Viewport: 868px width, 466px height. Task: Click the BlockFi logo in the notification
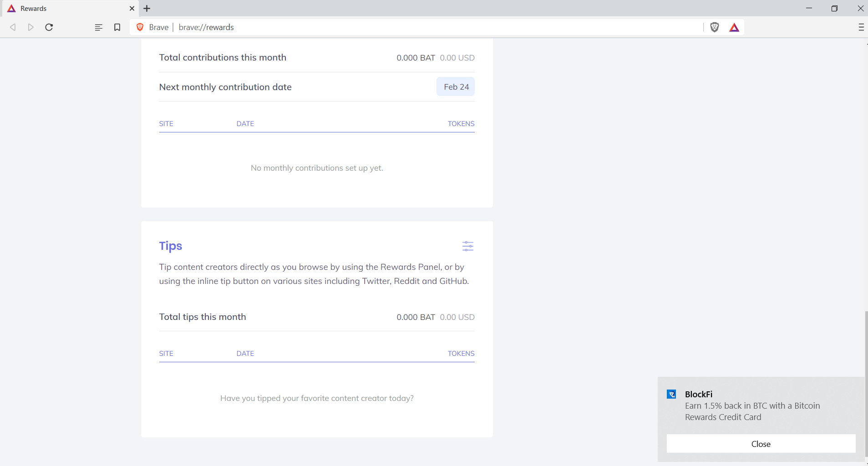[672, 394]
